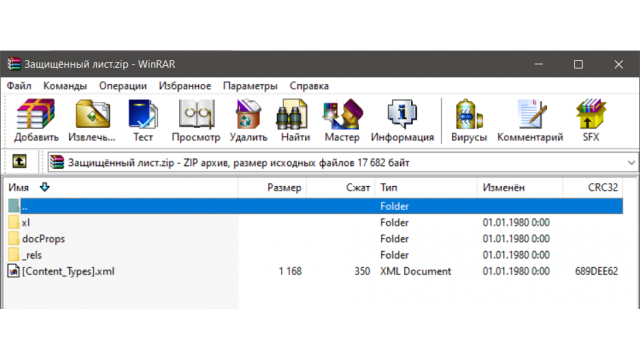Select the _rels folder name

tap(32, 255)
